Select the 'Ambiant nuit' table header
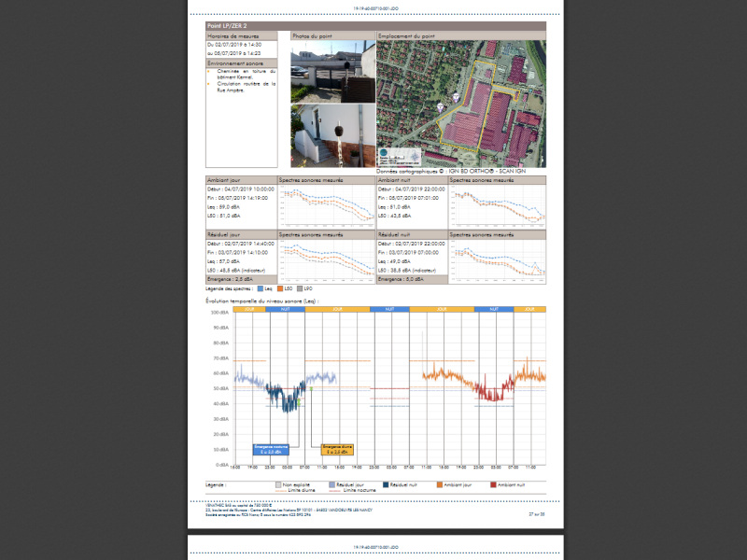747x560 pixels. pyautogui.click(x=412, y=180)
